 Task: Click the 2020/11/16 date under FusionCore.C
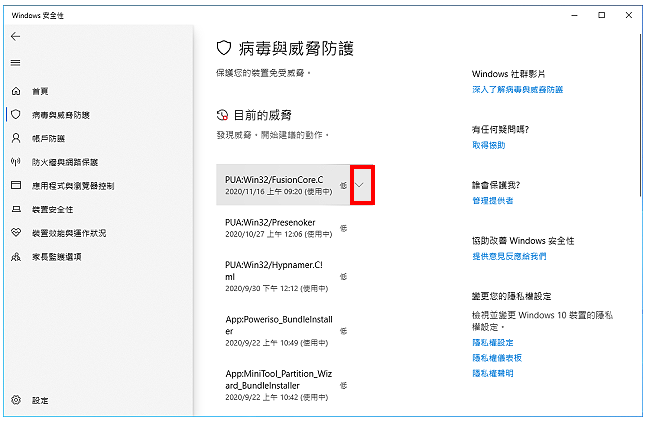(x=279, y=192)
